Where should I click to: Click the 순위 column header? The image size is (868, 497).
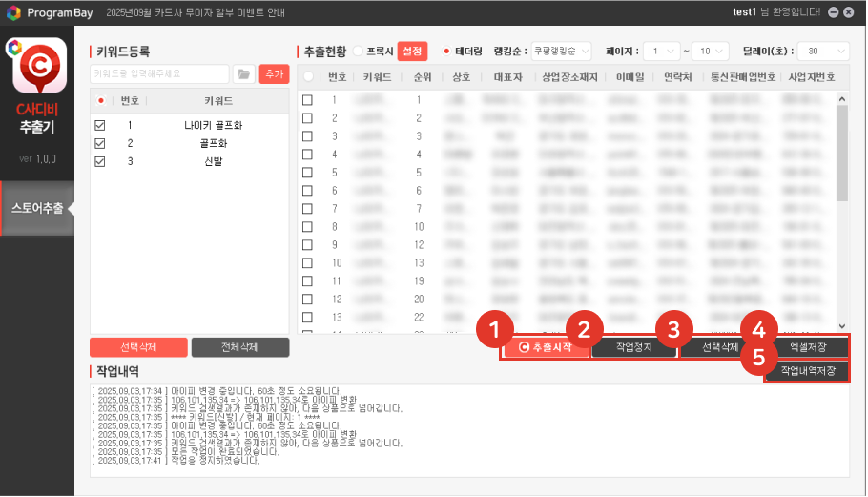(x=419, y=76)
